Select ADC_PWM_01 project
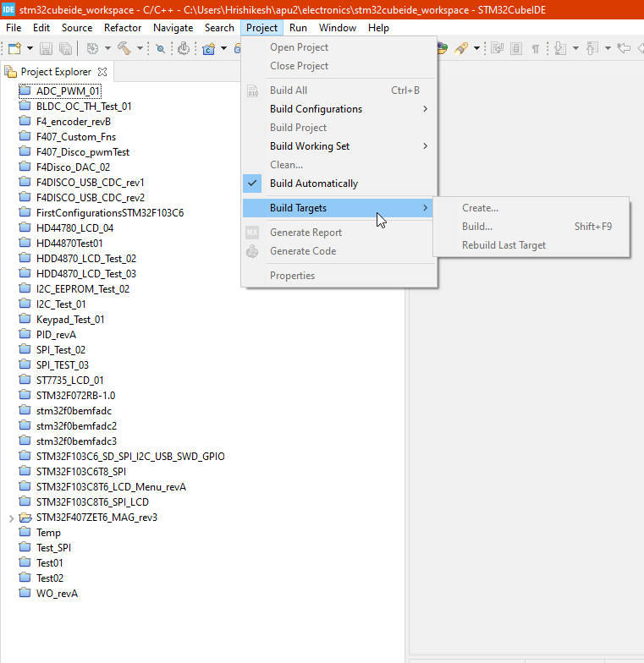Screen dimensions: 644x663 pyautogui.click(x=68, y=91)
